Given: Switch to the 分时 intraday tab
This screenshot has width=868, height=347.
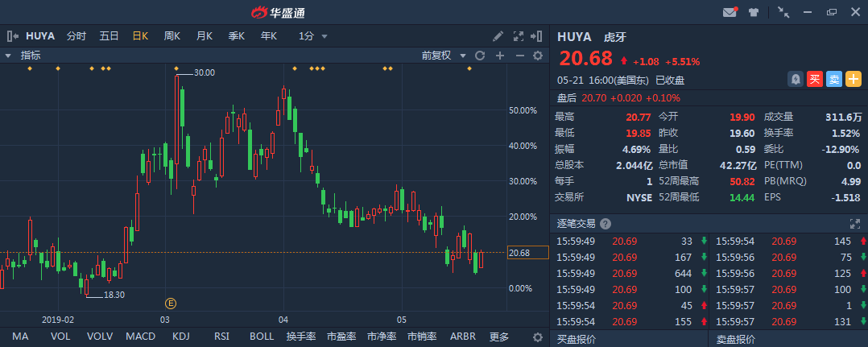Looking at the screenshot, I should [76, 36].
